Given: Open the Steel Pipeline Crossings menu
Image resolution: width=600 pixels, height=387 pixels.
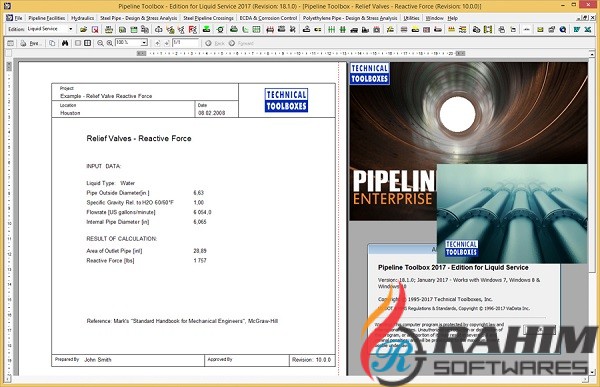Looking at the screenshot, I should [208, 18].
